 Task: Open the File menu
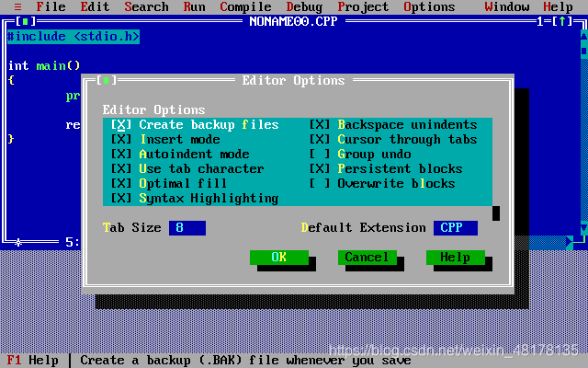coord(51,6)
